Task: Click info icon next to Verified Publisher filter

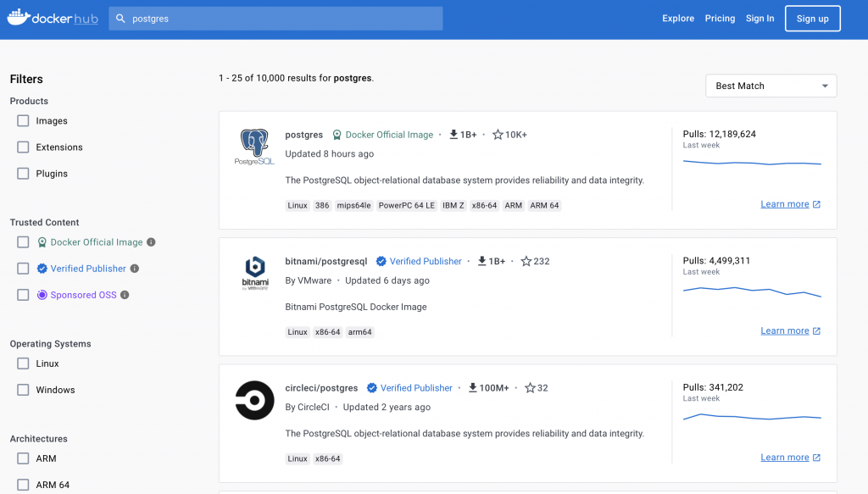Action: 135,269
